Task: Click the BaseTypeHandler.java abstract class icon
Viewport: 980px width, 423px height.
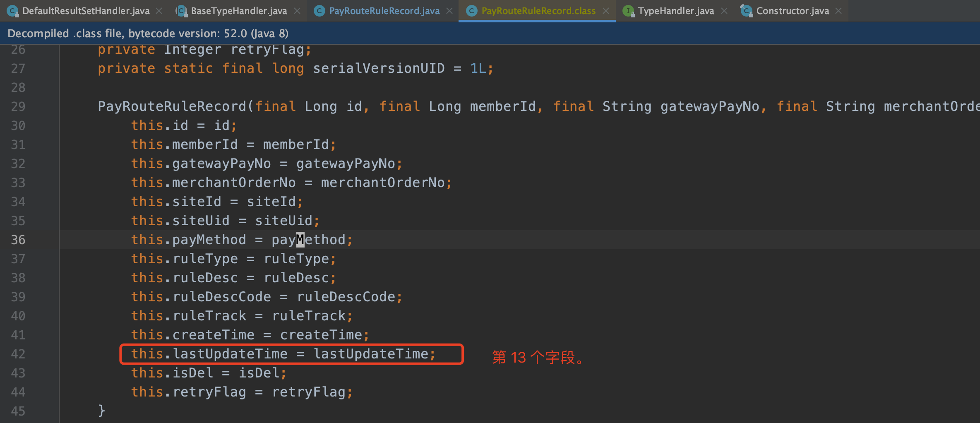Action: [x=181, y=11]
